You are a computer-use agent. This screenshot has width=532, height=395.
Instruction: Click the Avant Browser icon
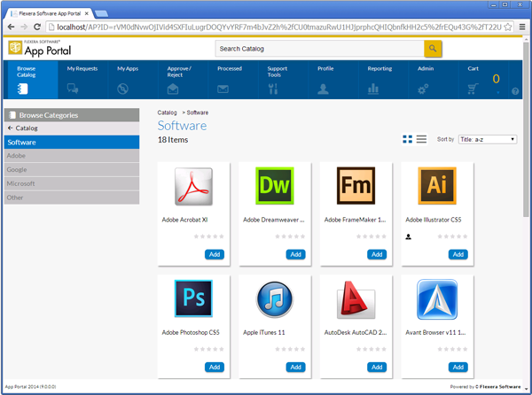[x=437, y=299]
